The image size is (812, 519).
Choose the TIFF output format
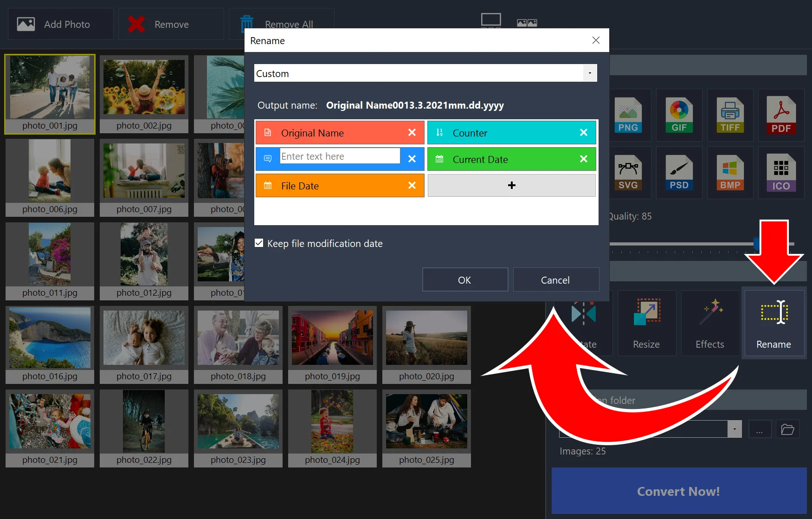(730, 115)
